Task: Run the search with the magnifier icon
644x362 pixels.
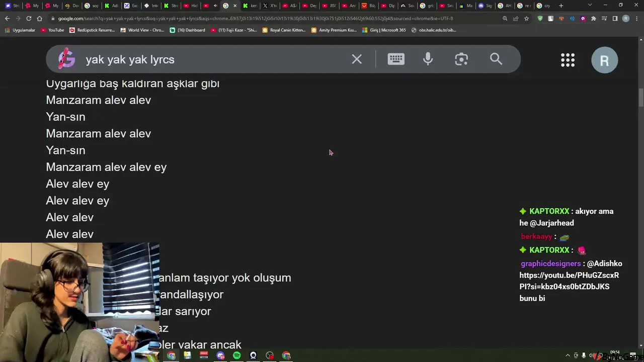Action: (496, 59)
